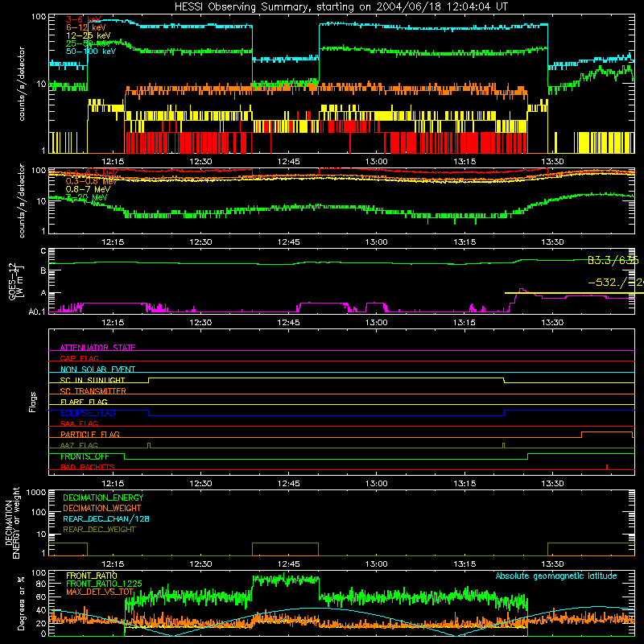Click the ATTENUATOR_STATE flag label

point(97,348)
